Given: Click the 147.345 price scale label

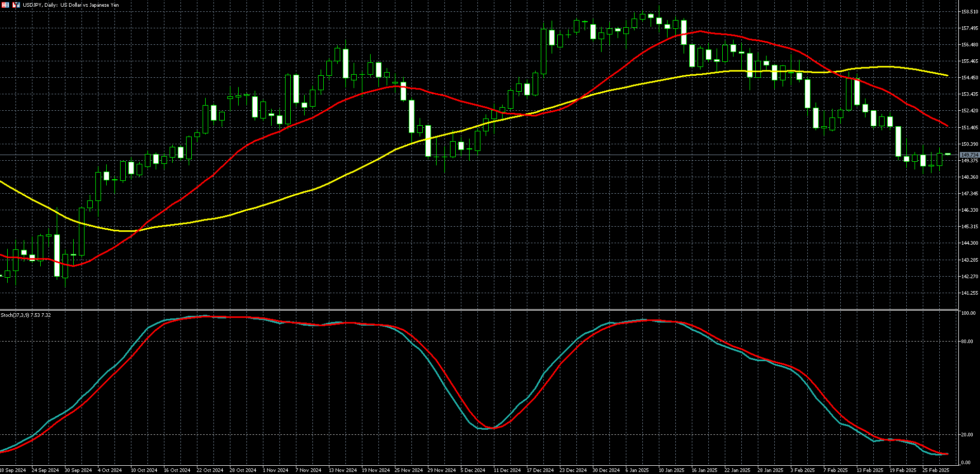Looking at the screenshot, I should point(970,194).
